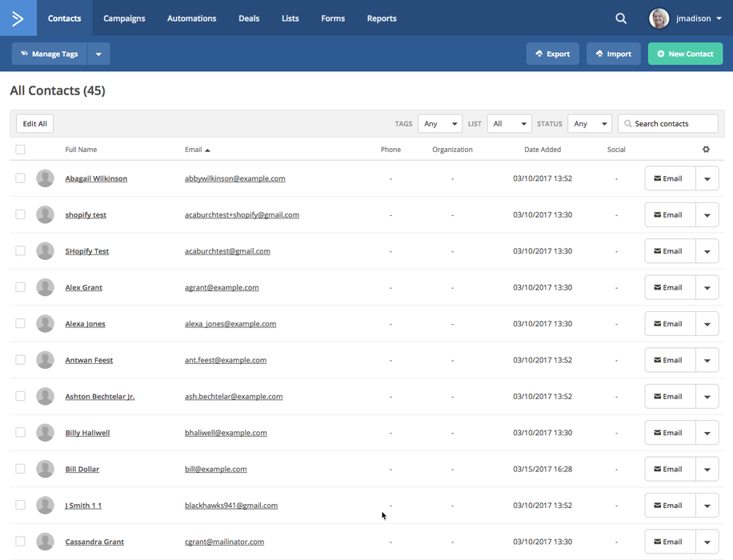The height and width of the screenshot is (560, 733).
Task: Click the jmadison profile avatar
Action: pos(659,18)
